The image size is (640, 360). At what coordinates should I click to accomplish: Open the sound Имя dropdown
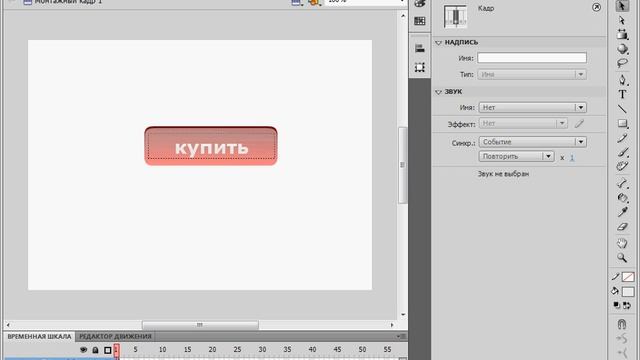533,107
